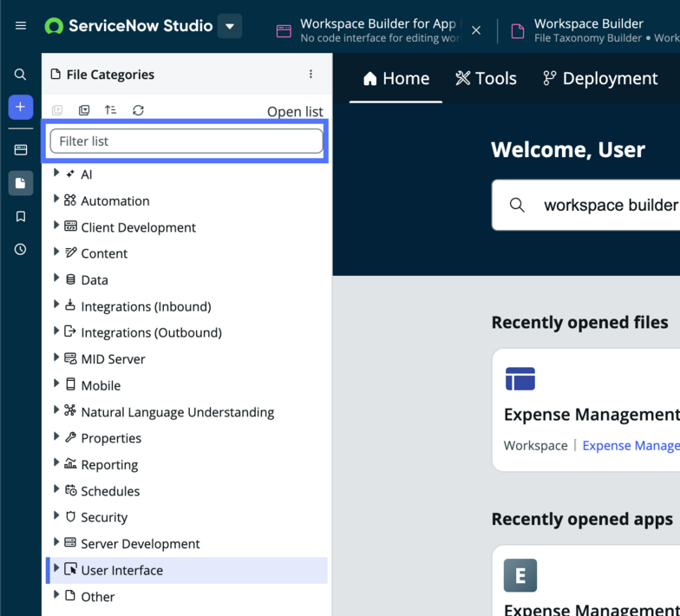The height and width of the screenshot is (616, 680).
Task: Expand the Integrations (Inbound) category
Action: coord(56,305)
